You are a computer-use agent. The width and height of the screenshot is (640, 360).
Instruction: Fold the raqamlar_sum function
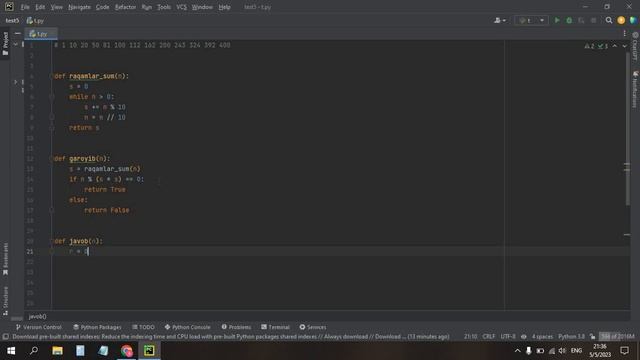(52, 76)
